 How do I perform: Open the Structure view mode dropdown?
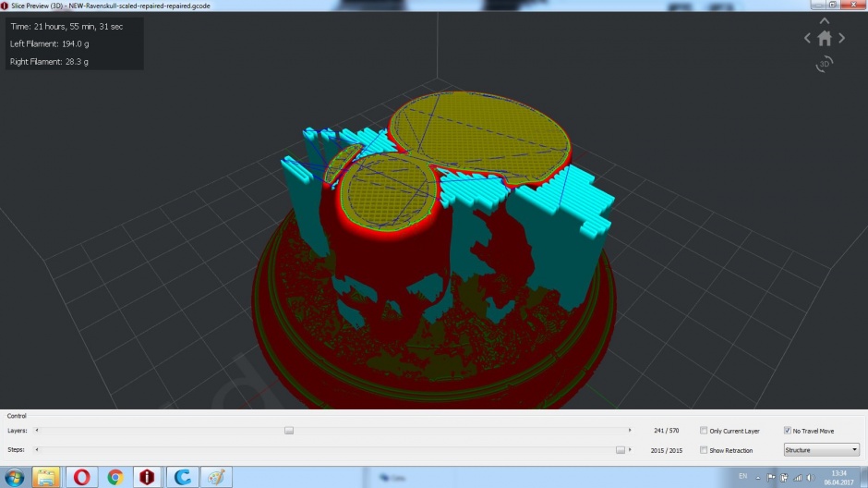click(822, 450)
